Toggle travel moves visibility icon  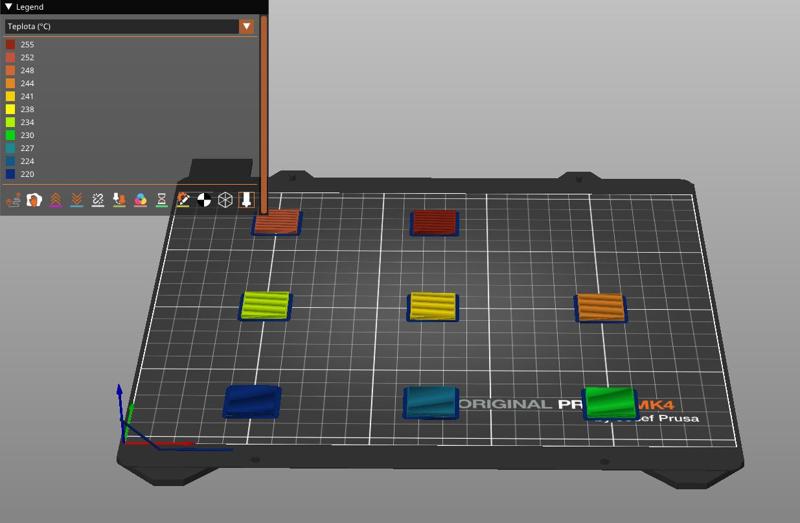coord(14,200)
